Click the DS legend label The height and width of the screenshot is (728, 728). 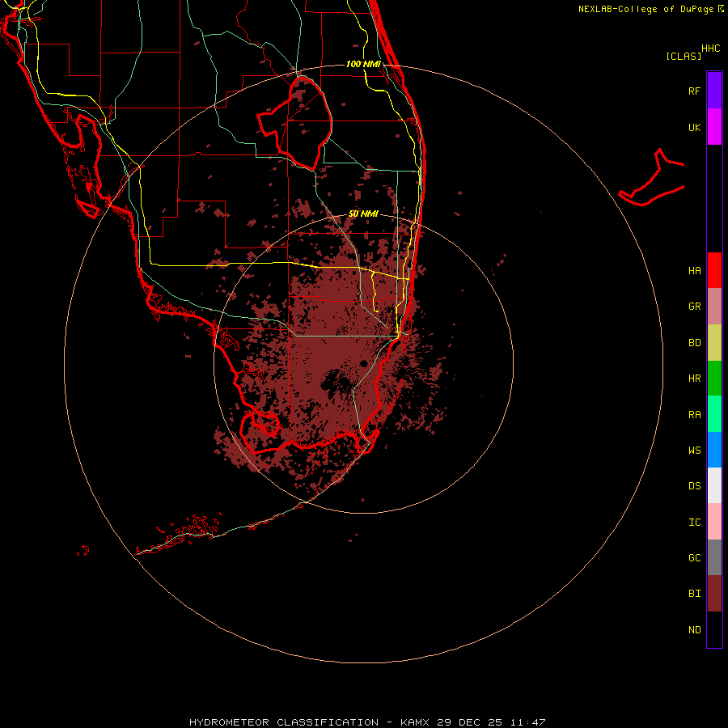coord(694,486)
